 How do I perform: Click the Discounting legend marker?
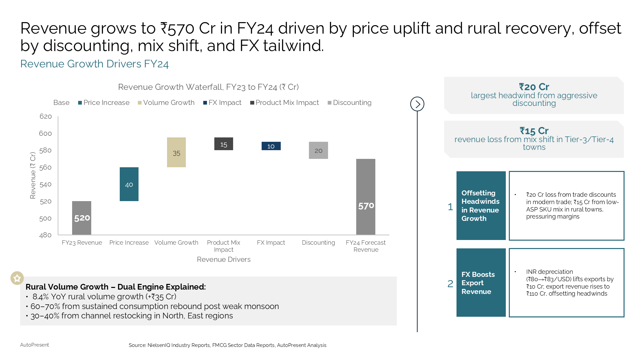click(329, 103)
